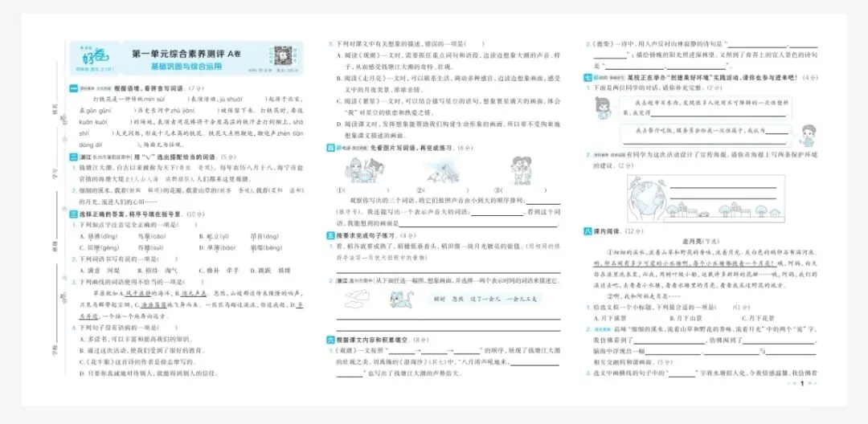Image resolution: width=868 pixels, height=424 pixels.
Task: Click the answer blank under picture ③
Action: point(524,190)
